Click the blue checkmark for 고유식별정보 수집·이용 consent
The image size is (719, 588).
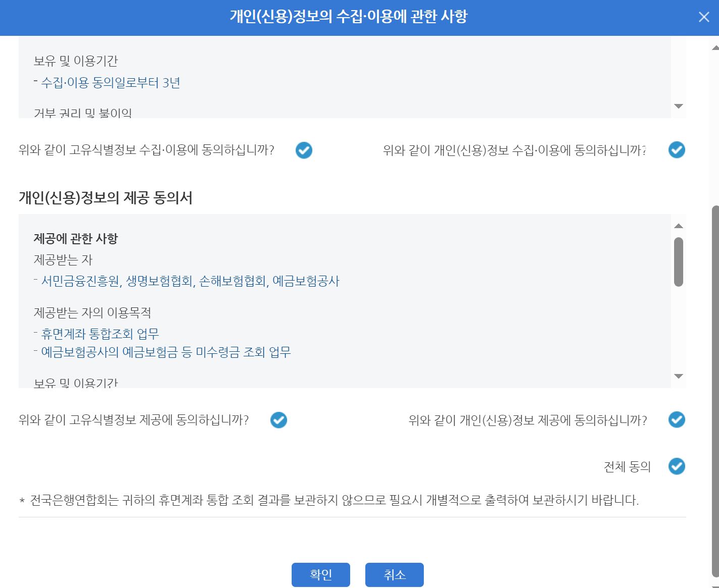click(303, 150)
